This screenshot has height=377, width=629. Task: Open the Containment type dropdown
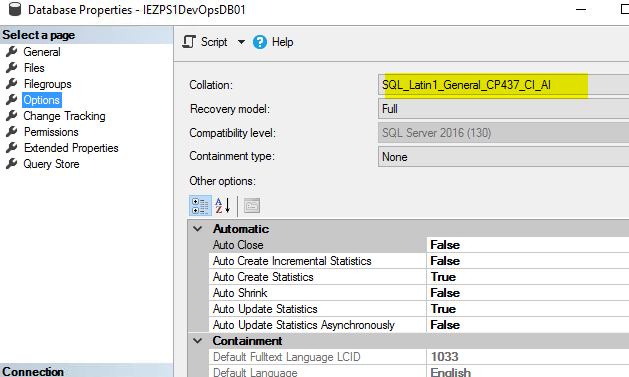503,157
